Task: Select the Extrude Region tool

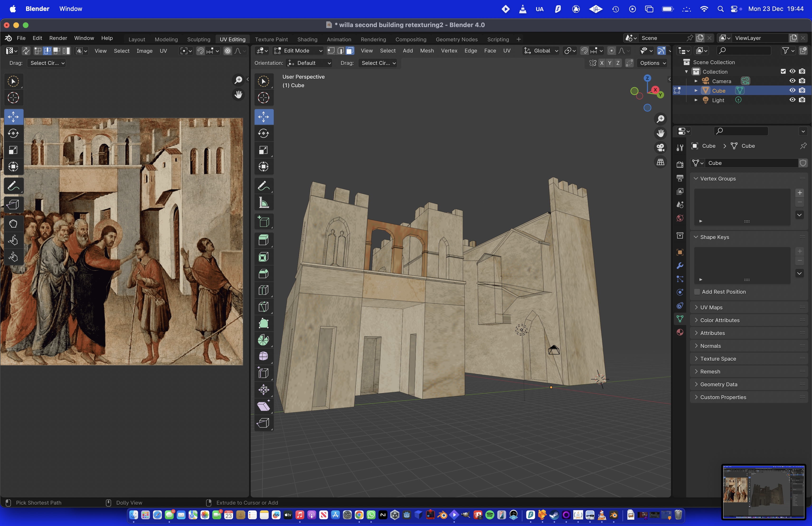Action: tap(263, 240)
